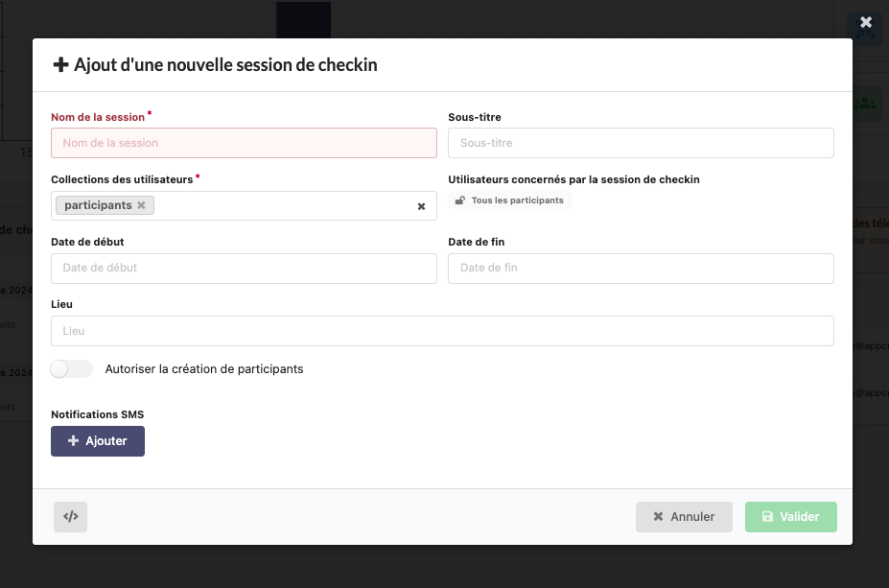Open the Date de fin picker

[x=641, y=269]
